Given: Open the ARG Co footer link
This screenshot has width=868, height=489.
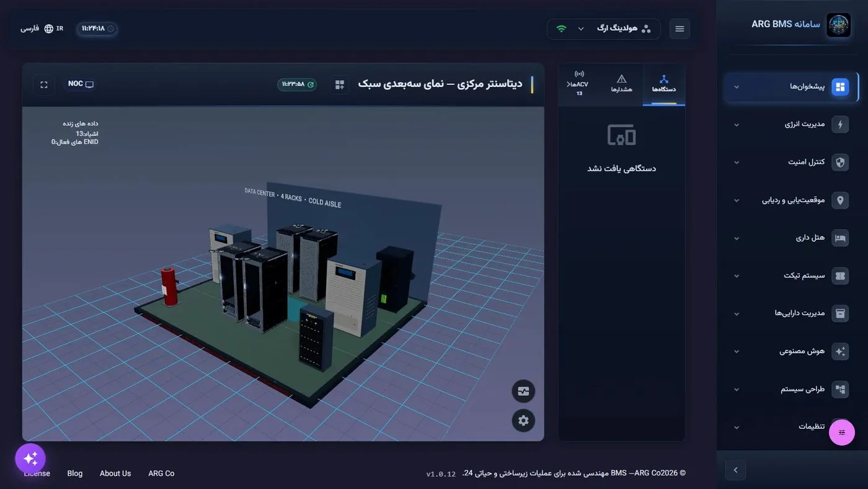Looking at the screenshot, I should pyautogui.click(x=161, y=473).
